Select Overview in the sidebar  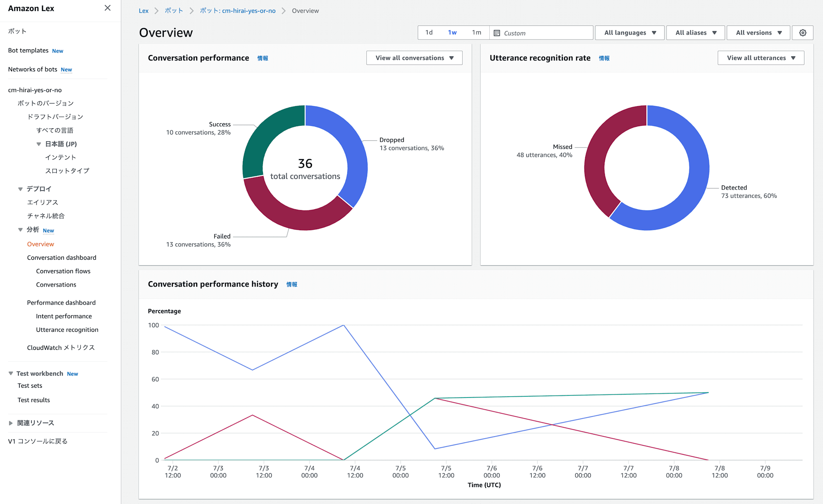tap(40, 244)
